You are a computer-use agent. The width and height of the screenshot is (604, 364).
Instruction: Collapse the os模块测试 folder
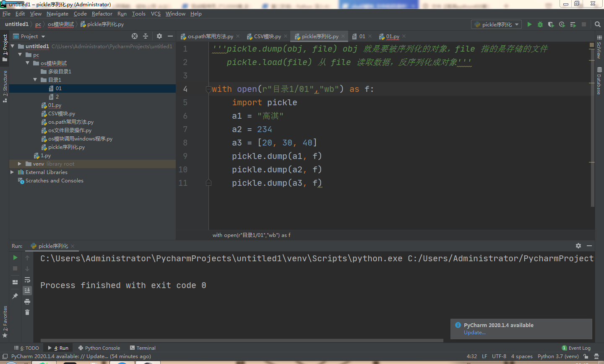pyautogui.click(x=28, y=63)
